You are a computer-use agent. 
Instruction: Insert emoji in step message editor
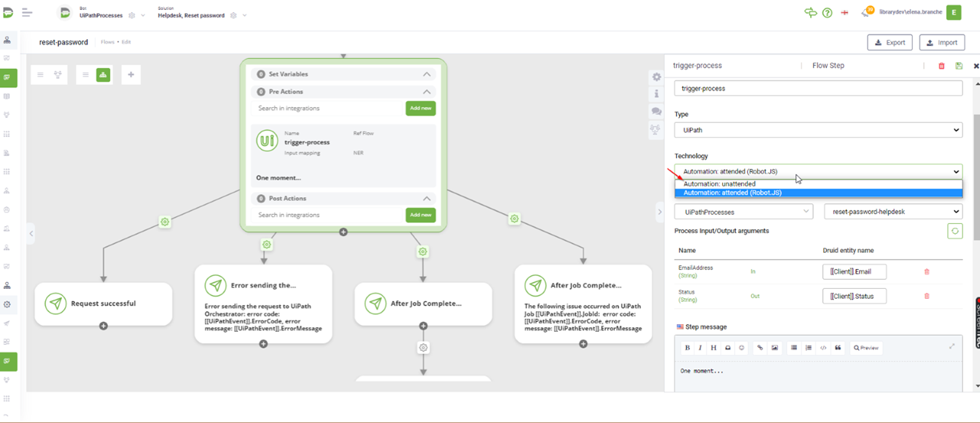(x=742, y=348)
